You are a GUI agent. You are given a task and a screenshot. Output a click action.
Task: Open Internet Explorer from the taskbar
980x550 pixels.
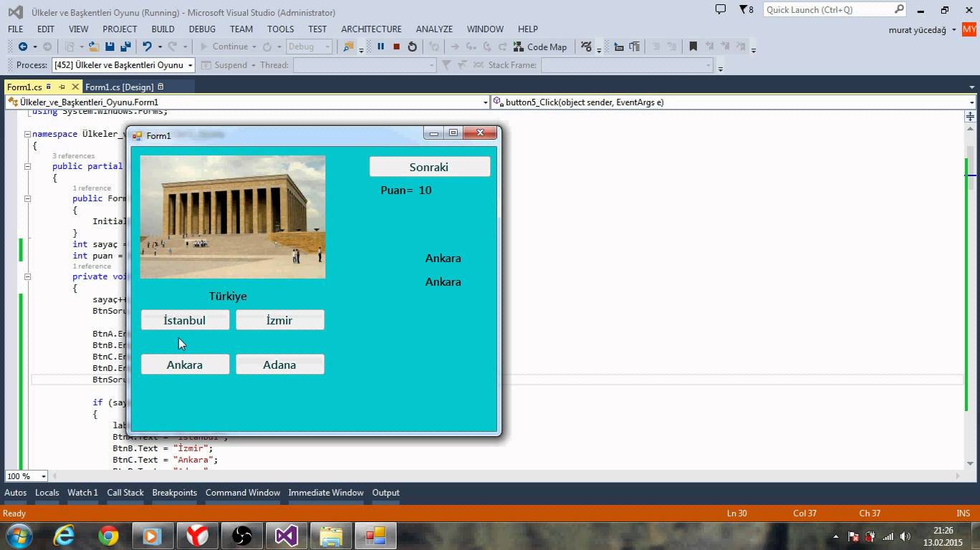click(64, 536)
